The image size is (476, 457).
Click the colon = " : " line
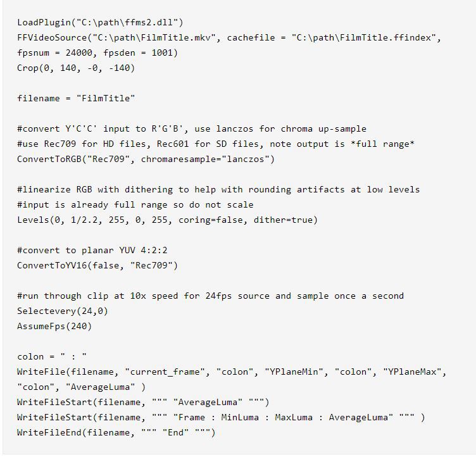click(x=52, y=356)
